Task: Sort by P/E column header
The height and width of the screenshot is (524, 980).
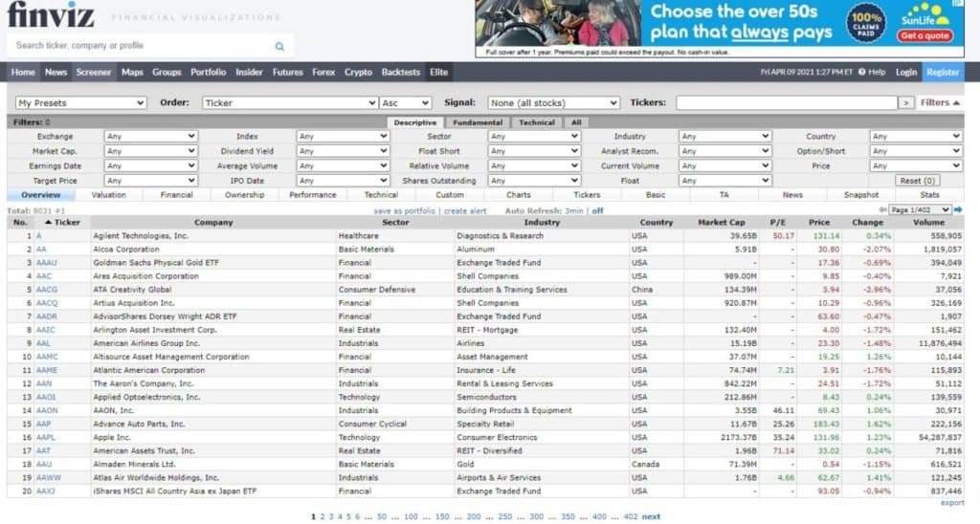Action: (777, 223)
